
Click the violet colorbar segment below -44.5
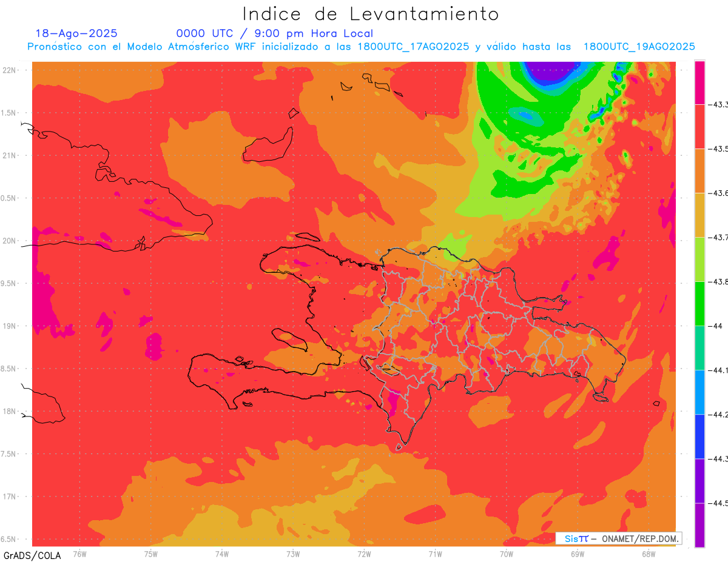(x=699, y=525)
